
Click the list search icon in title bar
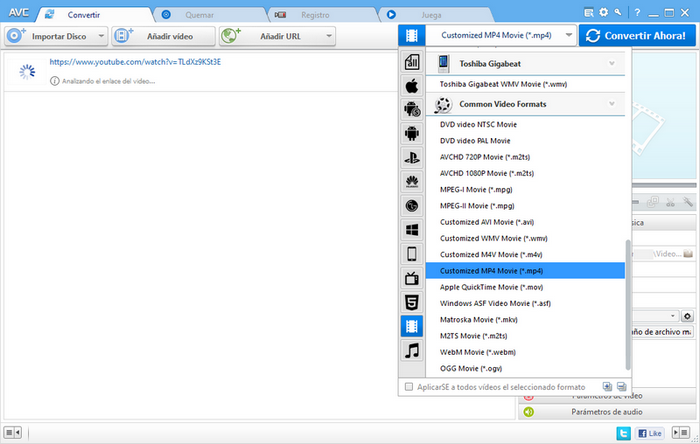point(589,12)
